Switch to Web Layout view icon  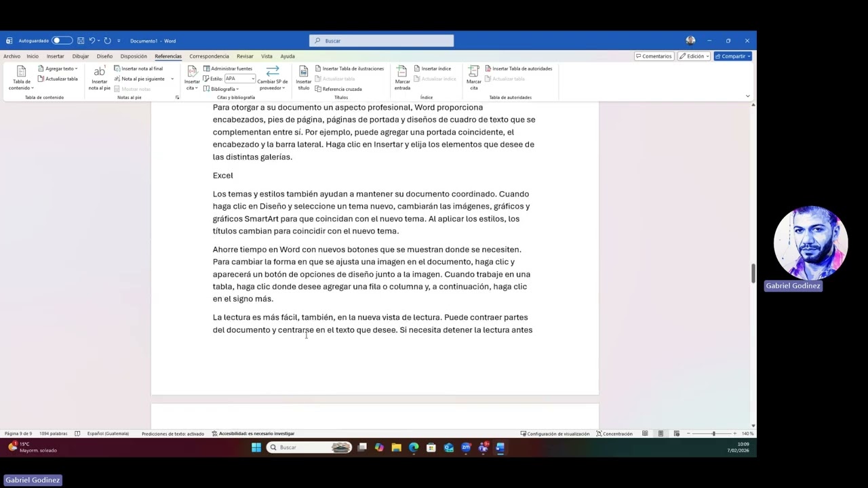click(x=676, y=434)
